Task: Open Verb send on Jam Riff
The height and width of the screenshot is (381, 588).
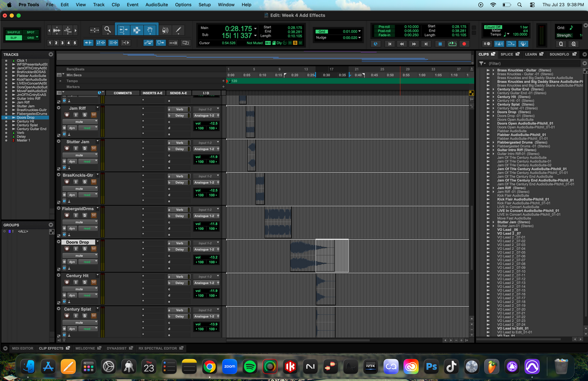Action: 180,109
